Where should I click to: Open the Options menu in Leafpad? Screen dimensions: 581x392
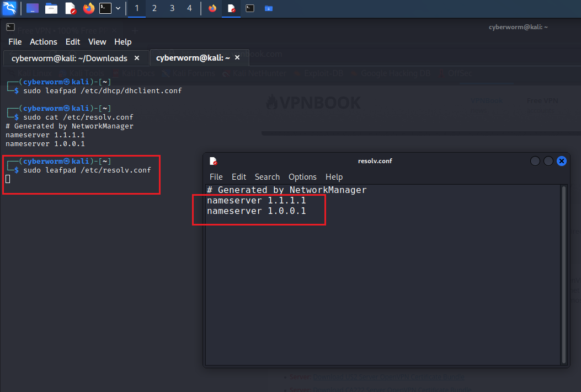point(302,177)
